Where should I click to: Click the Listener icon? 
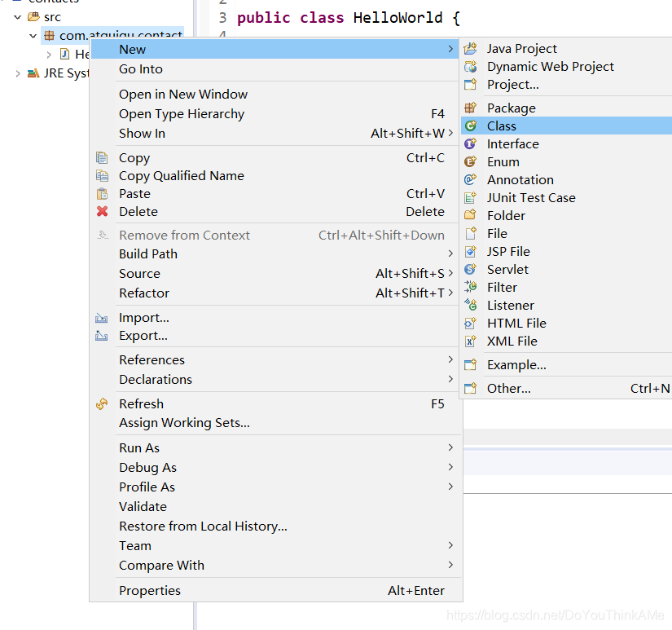471,305
